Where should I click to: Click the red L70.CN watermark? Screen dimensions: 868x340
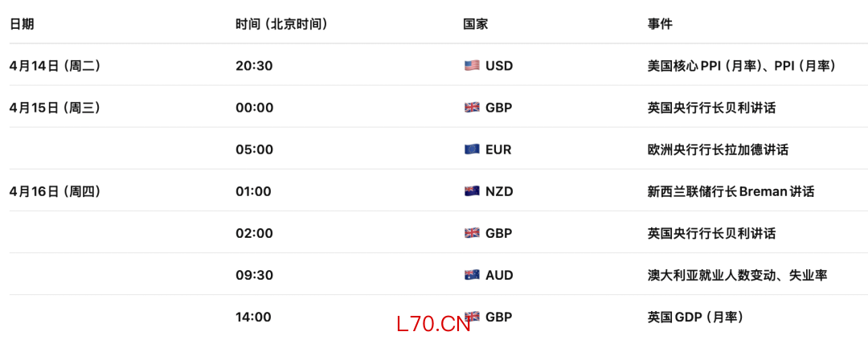pos(433,324)
